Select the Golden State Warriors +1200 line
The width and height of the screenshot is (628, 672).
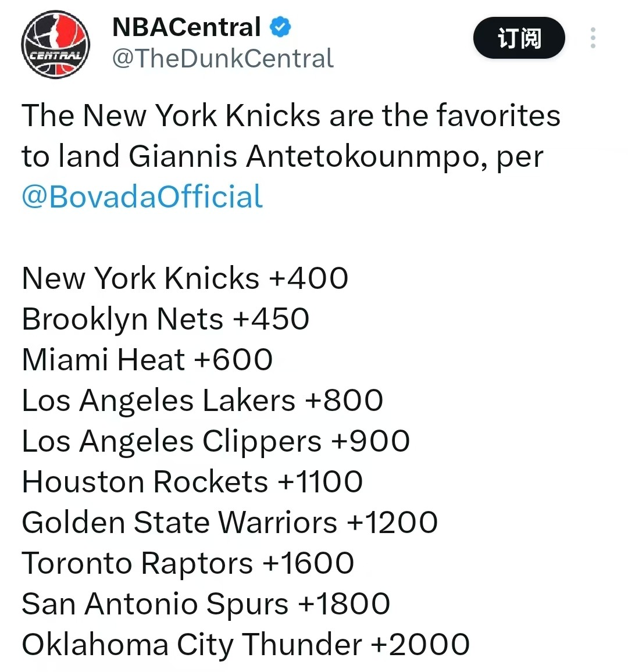click(x=230, y=522)
